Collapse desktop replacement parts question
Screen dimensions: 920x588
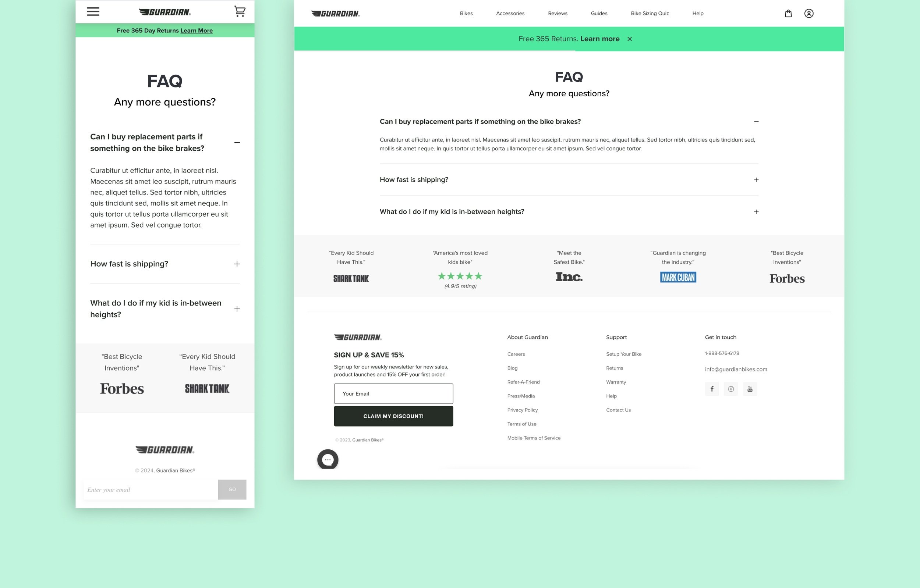(756, 121)
